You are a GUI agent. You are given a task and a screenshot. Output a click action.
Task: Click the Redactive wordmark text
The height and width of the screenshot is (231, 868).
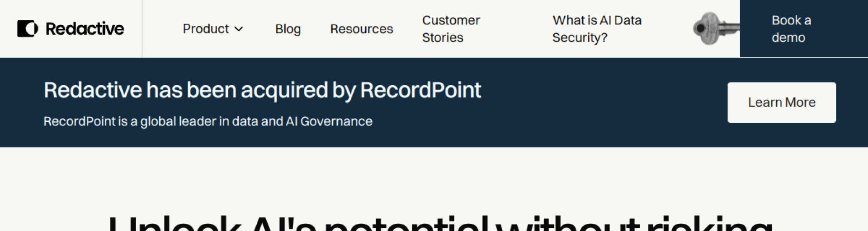(x=85, y=29)
